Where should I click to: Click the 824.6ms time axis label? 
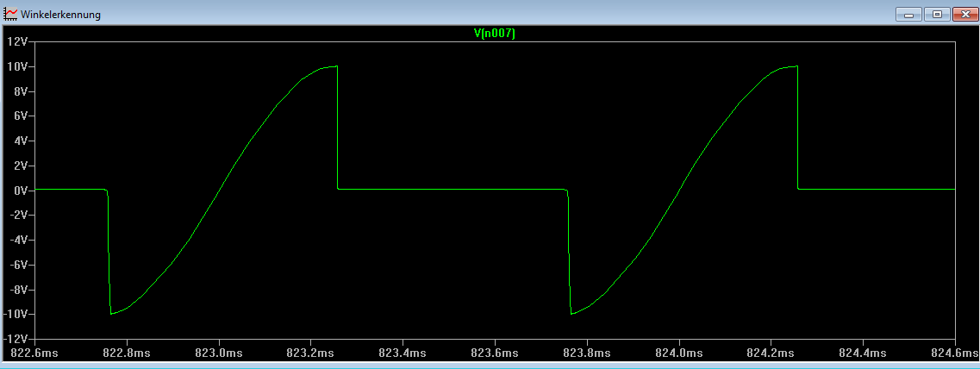point(955,353)
